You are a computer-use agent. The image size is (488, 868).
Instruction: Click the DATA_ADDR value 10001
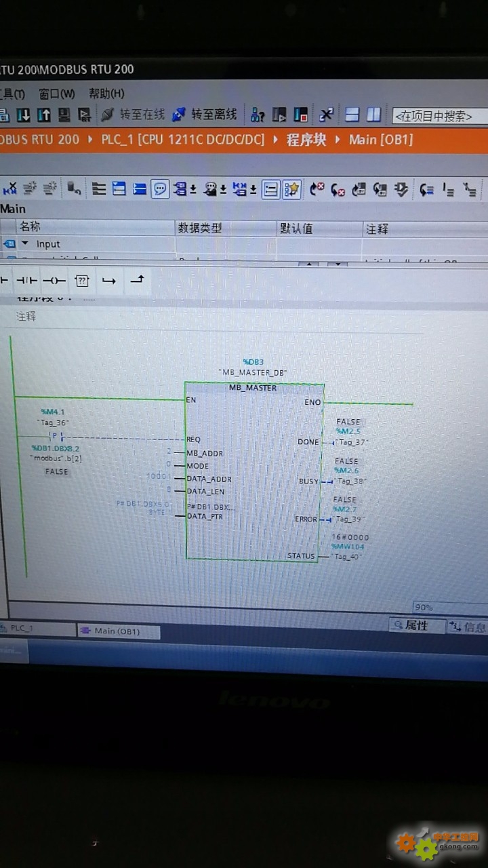[x=159, y=476]
